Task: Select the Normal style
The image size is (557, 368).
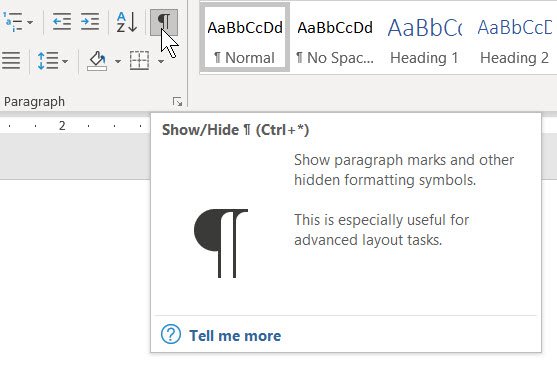Action: (245, 38)
